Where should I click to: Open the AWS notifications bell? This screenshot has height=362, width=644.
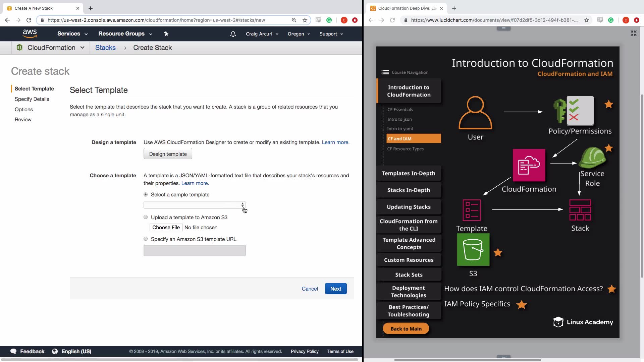233,34
